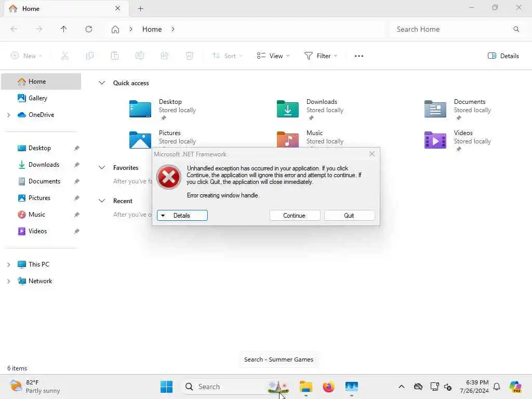Open Downloads in the sidebar list

click(x=44, y=165)
